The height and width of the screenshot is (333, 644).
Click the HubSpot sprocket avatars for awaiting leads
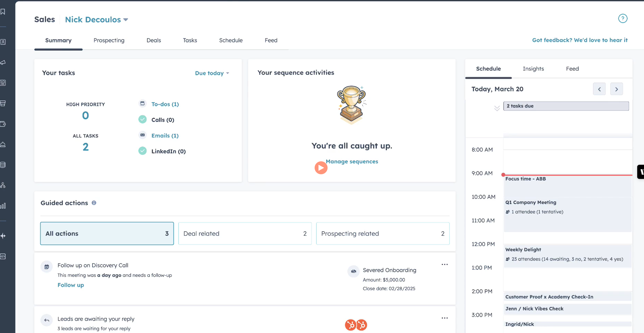coord(356,325)
